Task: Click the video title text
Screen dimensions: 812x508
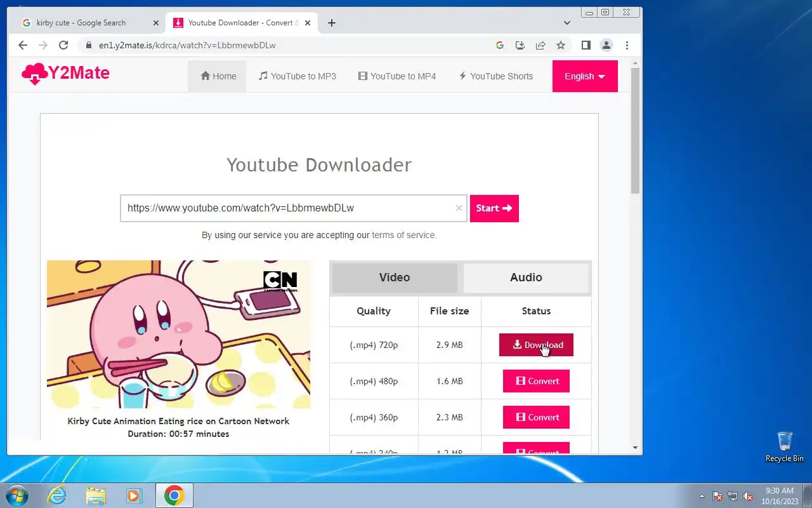Action: point(178,421)
